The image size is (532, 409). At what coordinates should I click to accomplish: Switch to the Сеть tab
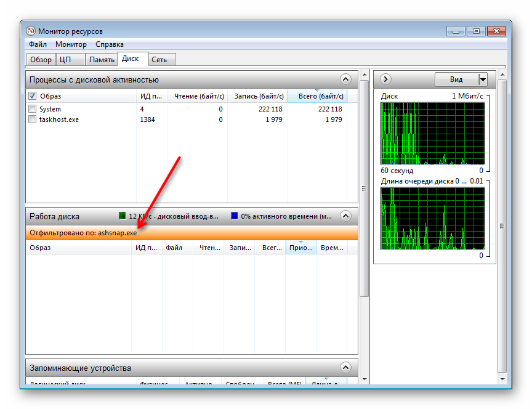pos(161,59)
